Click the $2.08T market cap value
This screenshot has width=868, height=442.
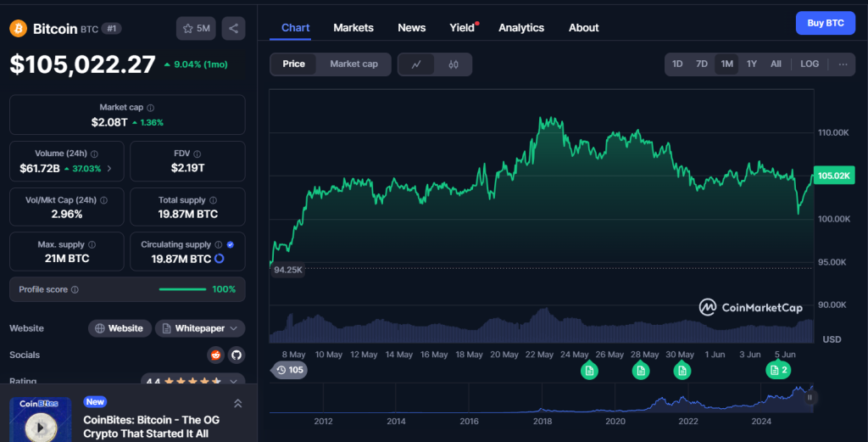point(109,122)
